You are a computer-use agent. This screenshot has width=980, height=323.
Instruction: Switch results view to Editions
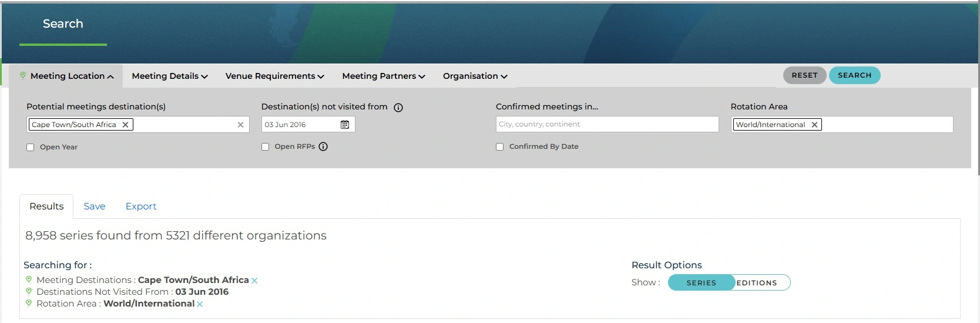point(757,283)
